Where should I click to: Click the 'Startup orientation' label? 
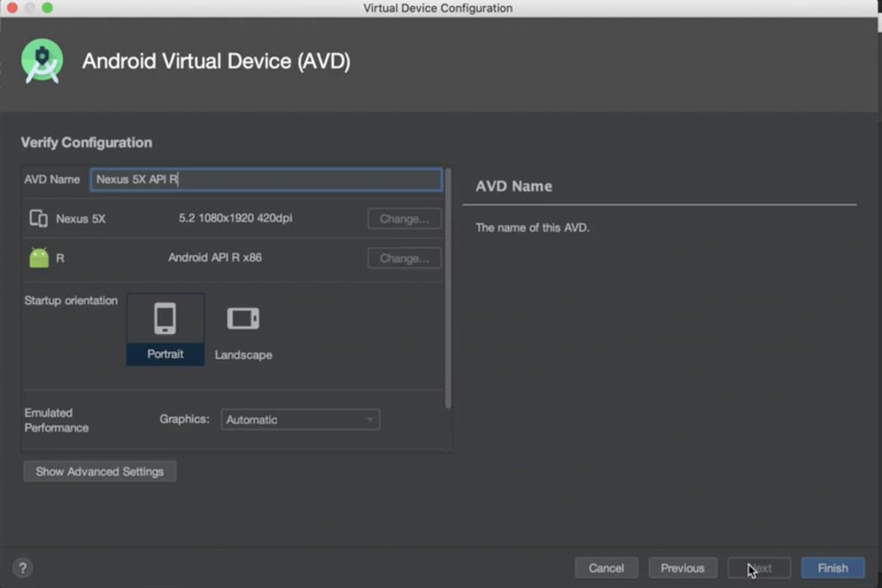click(x=71, y=300)
